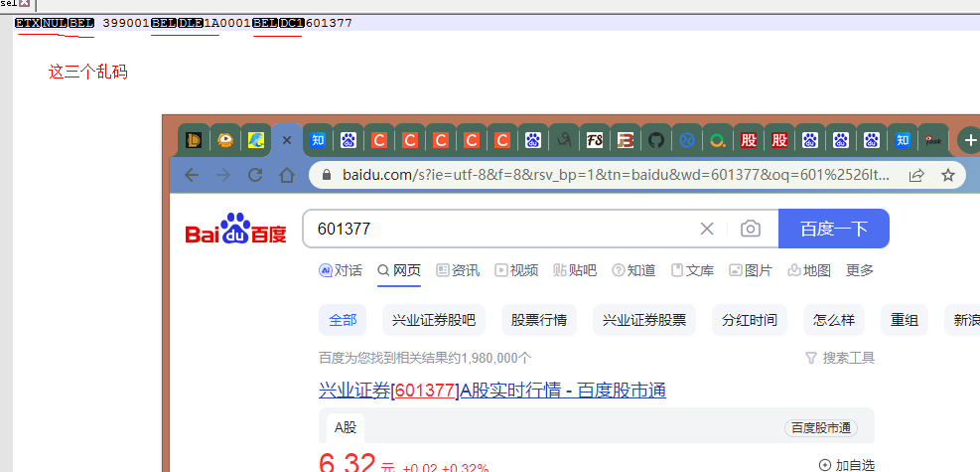Open the browser home page
Screen dimensions: 980x472
[287, 175]
